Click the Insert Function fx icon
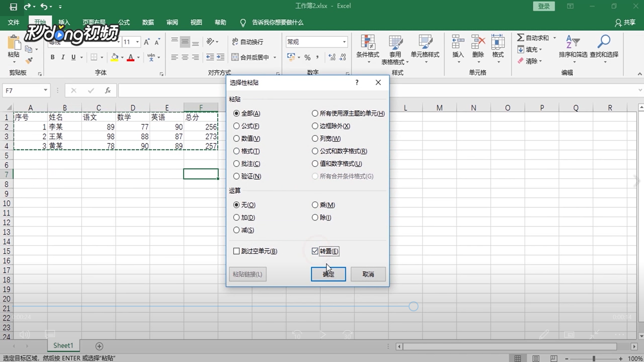 108,90
